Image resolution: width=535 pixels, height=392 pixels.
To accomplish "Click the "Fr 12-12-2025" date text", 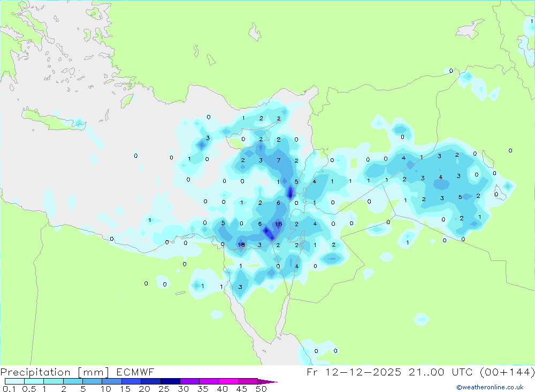I will pos(354,372).
